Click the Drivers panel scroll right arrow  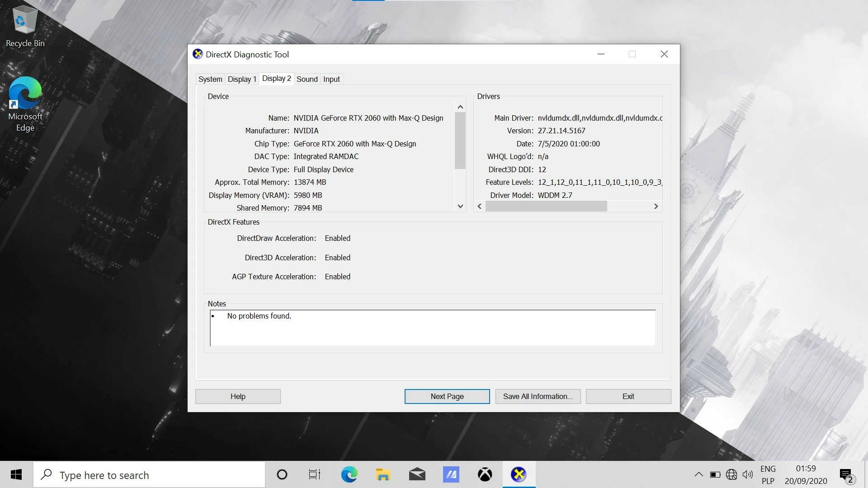point(656,206)
